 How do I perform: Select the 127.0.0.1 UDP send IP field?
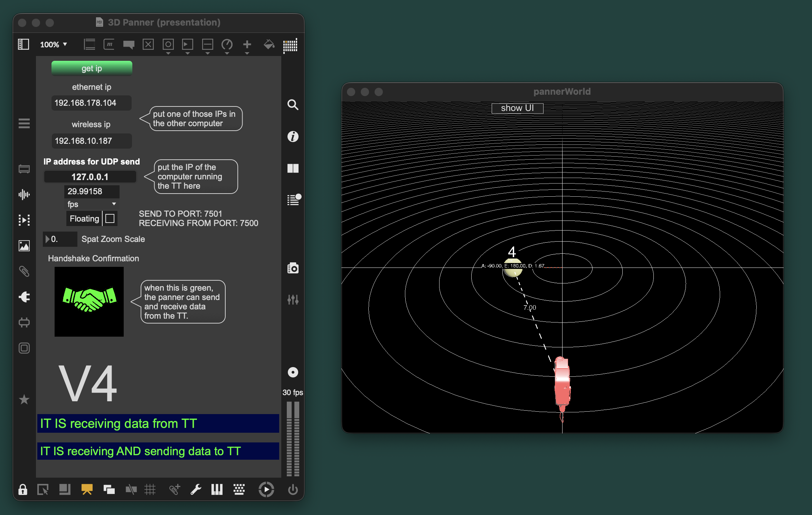click(x=90, y=177)
